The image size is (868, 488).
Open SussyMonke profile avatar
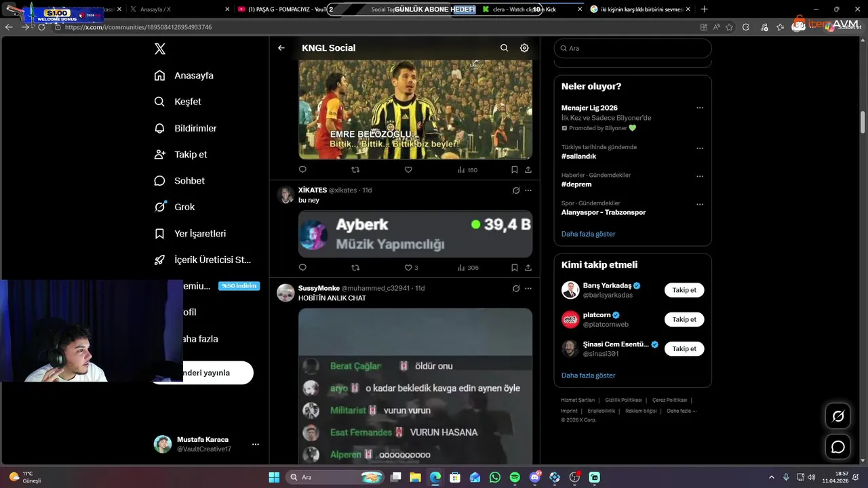tap(285, 293)
